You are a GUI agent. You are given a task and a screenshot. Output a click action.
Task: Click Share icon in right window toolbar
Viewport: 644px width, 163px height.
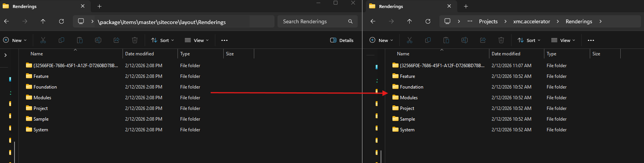click(483, 40)
